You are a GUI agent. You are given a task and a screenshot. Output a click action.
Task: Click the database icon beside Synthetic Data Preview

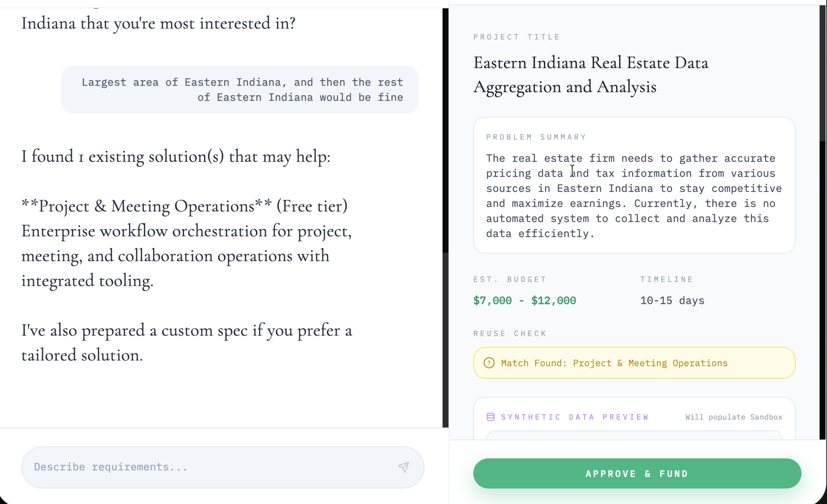pyautogui.click(x=490, y=417)
